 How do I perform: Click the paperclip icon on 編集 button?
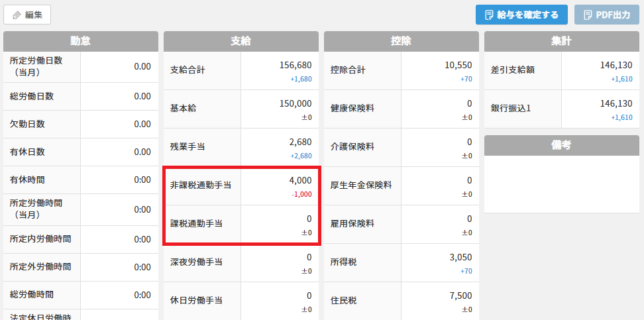click(x=17, y=15)
